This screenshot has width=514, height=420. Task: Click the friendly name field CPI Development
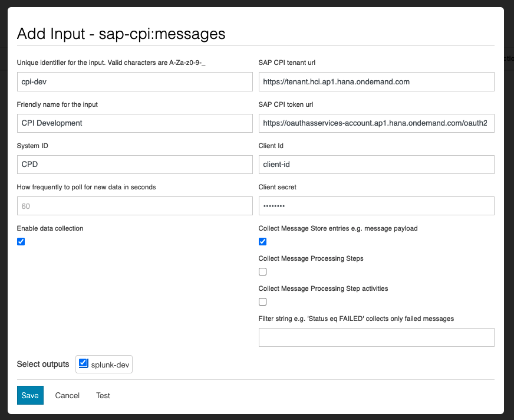tap(134, 123)
